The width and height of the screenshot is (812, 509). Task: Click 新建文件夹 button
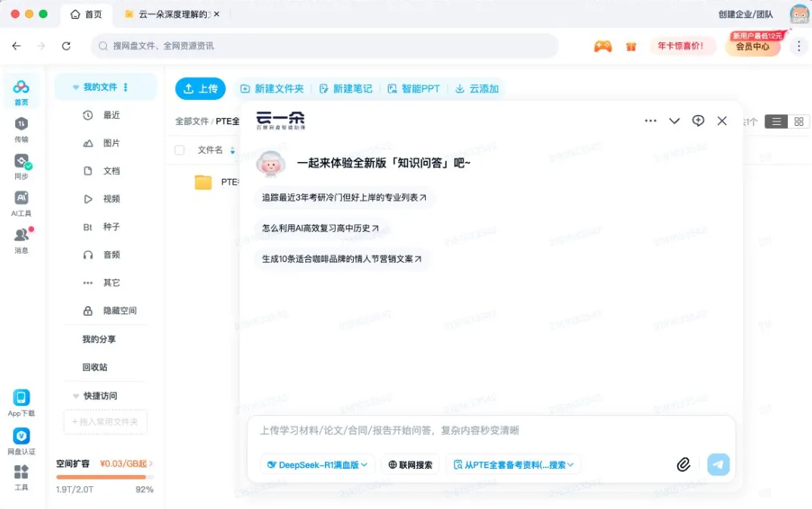[272, 89]
